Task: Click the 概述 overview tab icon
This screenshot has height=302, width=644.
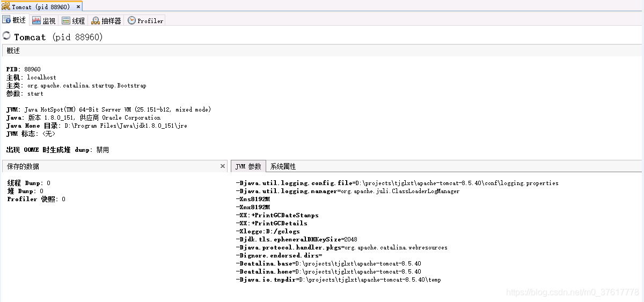Action: [x=6, y=20]
